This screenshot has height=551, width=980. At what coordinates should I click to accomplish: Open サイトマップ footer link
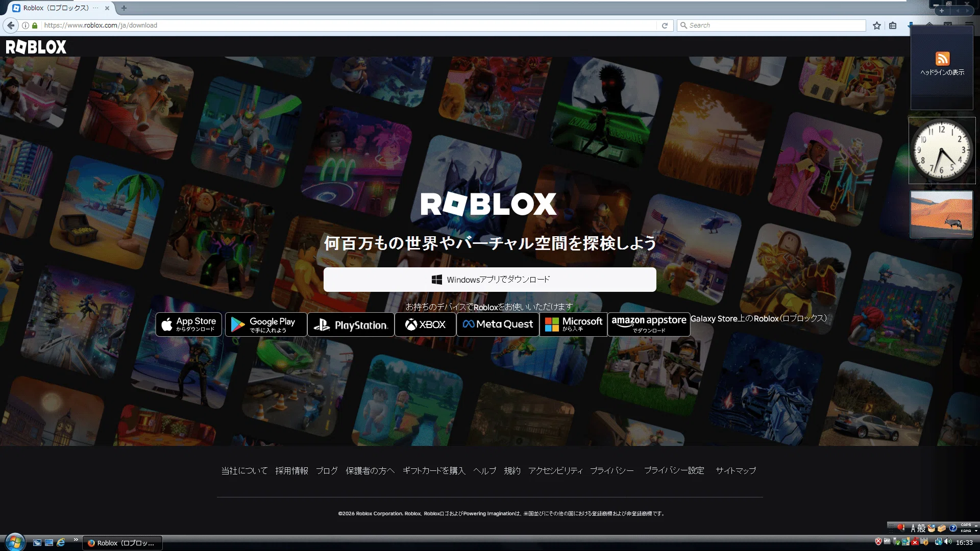(736, 471)
